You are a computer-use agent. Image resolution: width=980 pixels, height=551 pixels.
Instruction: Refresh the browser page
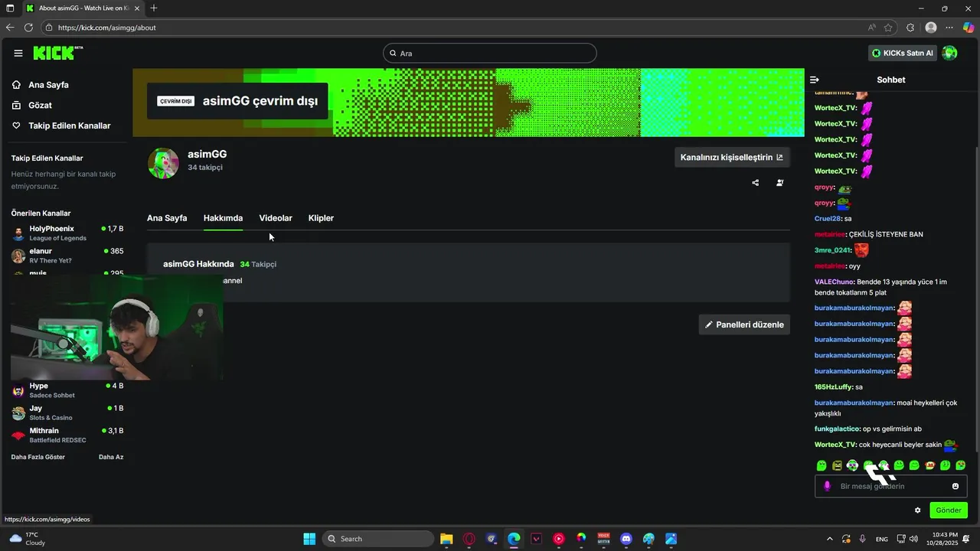28,28
